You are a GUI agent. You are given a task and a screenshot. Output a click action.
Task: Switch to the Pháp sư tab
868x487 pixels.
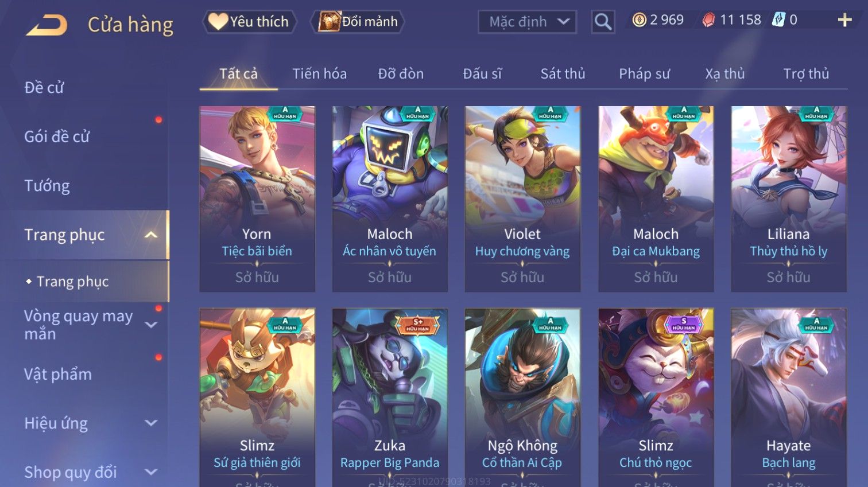(x=644, y=74)
